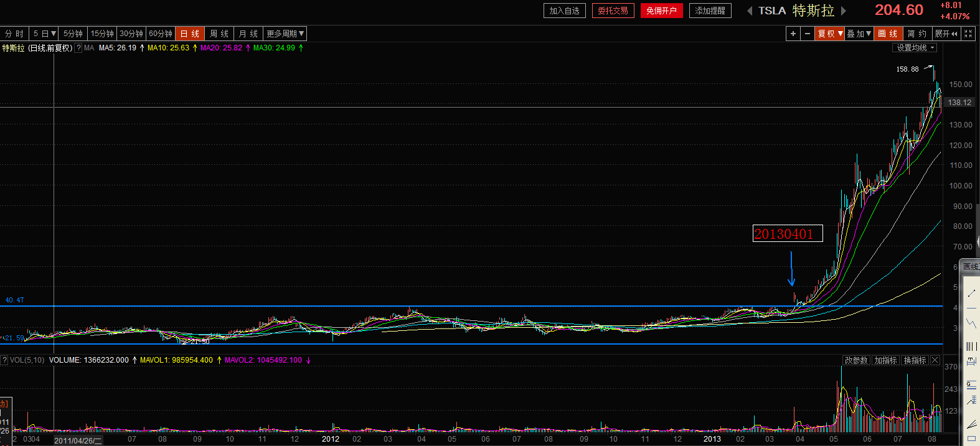Click the MA indicator help question mark
The height and width of the screenshot is (446, 980).
pyautogui.click(x=78, y=48)
